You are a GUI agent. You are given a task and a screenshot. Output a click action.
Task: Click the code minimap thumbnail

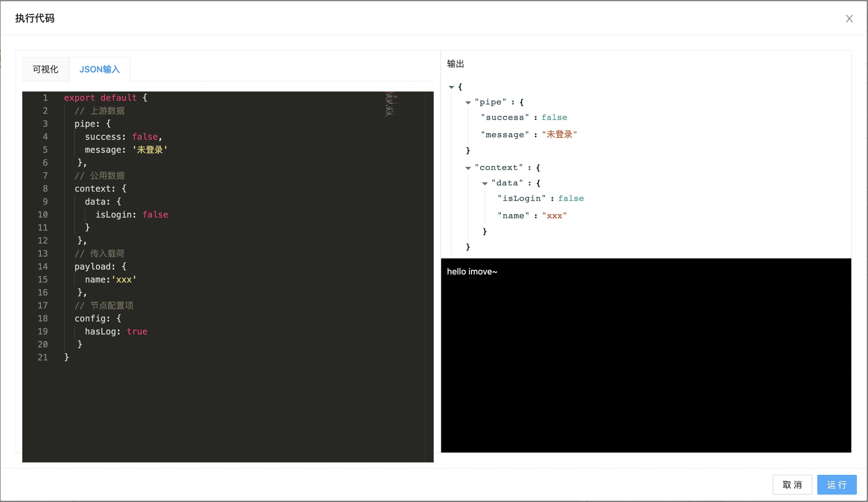click(391, 104)
